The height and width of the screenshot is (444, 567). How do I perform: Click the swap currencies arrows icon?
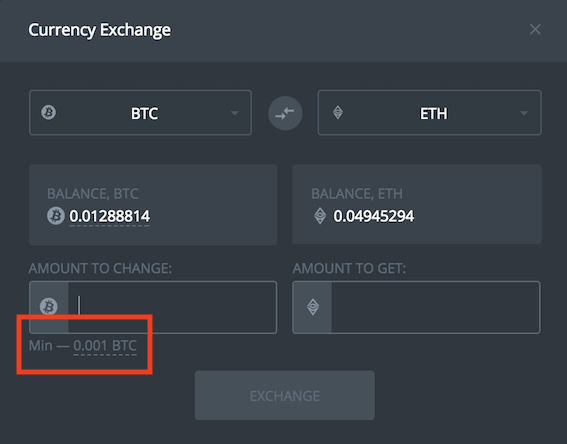(285, 113)
